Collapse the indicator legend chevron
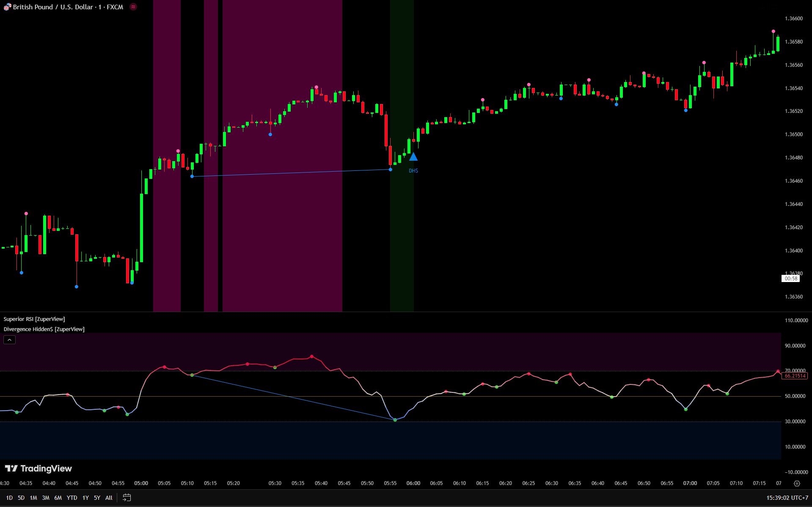812x507 pixels. (x=9, y=340)
